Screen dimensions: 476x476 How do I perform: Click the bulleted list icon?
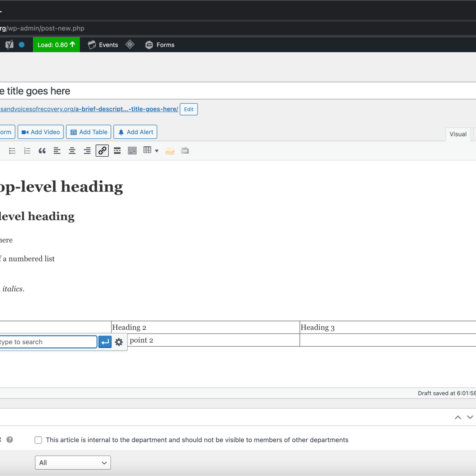[12, 151]
